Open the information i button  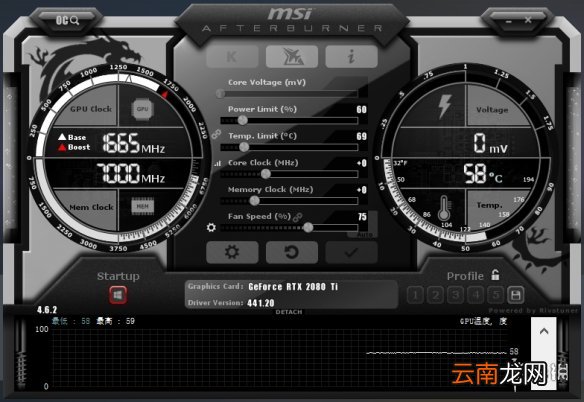point(351,57)
